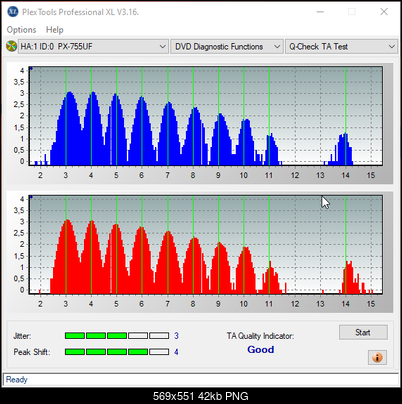Open the Q-Check TA Test dropdown
This screenshot has height=404, width=402.
(341, 47)
